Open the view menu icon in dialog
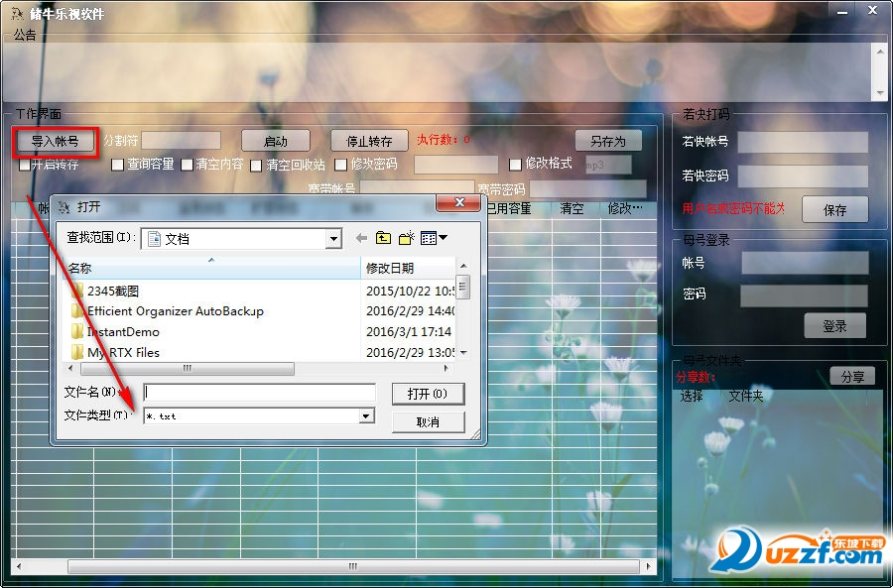 coord(434,238)
